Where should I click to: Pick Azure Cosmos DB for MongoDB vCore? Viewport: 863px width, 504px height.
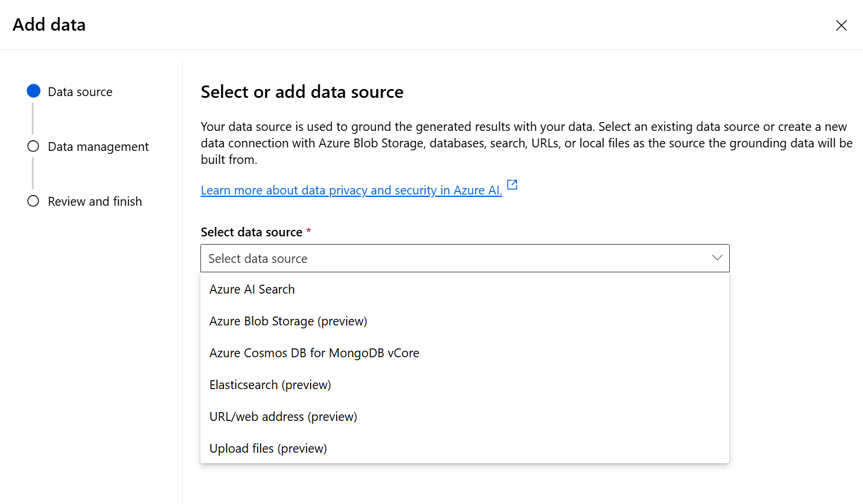click(x=465, y=353)
